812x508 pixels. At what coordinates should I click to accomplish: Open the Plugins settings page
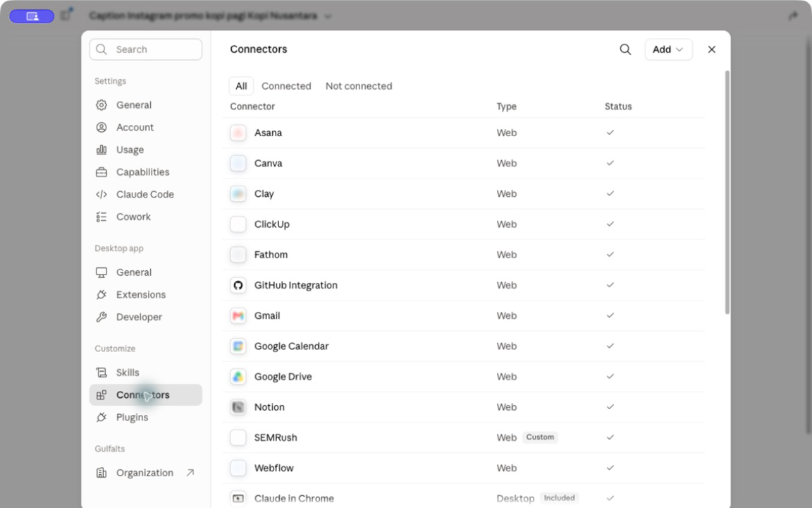pos(145,417)
